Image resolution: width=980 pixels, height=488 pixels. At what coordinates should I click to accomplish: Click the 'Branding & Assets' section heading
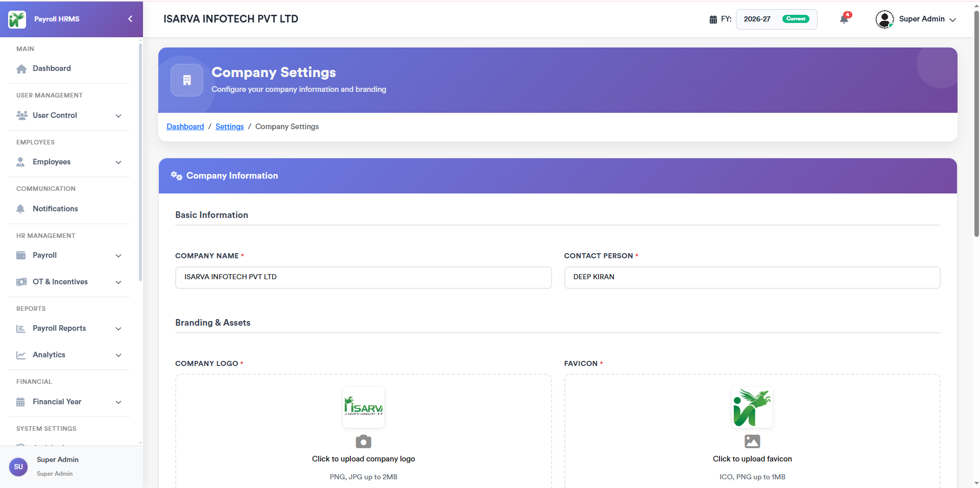(213, 323)
